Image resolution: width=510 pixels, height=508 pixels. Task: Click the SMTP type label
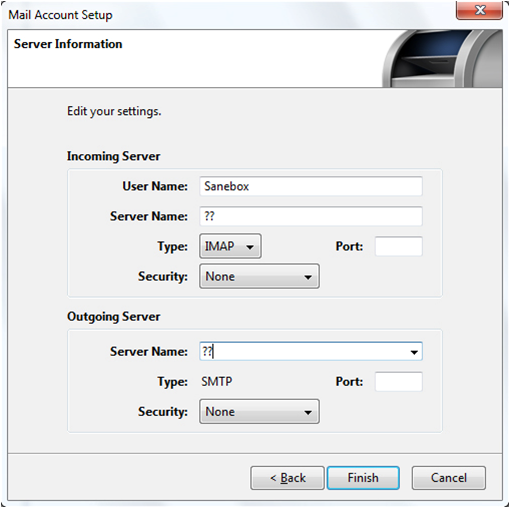click(x=217, y=381)
